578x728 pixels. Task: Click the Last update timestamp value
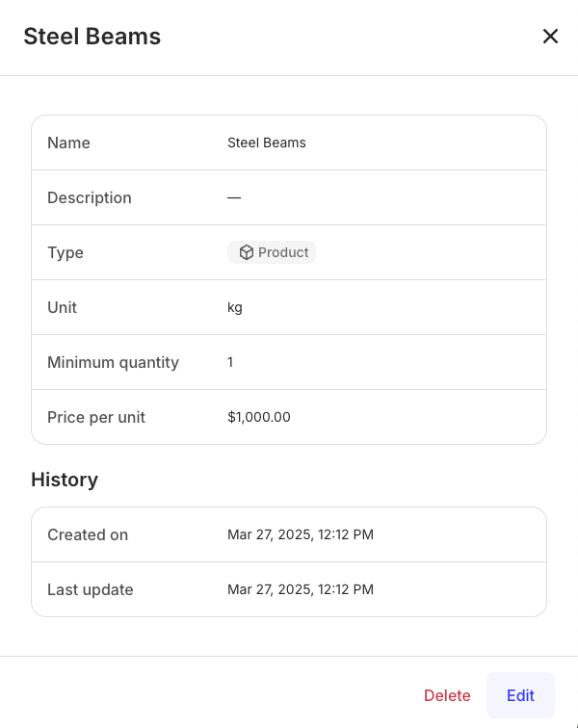[x=301, y=589]
